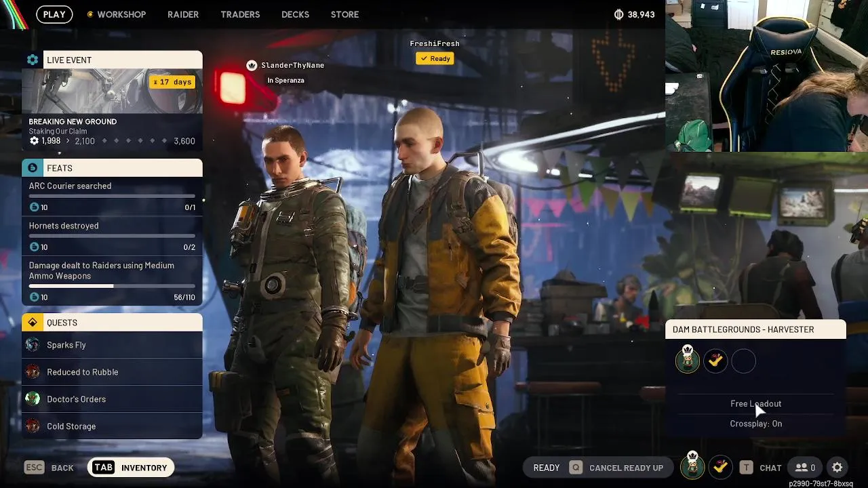This screenshot has width=868, height=488.
Task: Click FreshiFresh's yellow Ready badge
Action: pyautogui.click(x=435, y=58)
